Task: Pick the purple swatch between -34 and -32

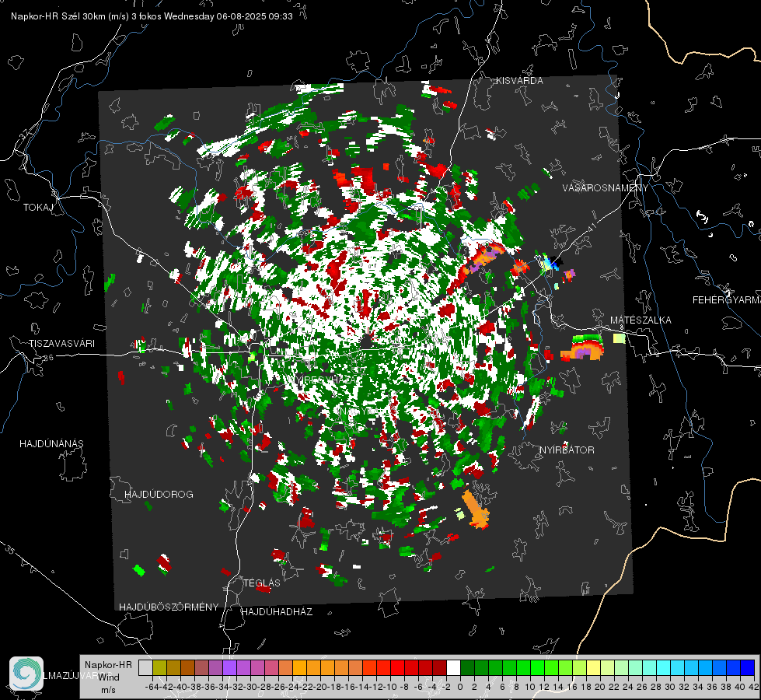Action: [x=229, y=667]
